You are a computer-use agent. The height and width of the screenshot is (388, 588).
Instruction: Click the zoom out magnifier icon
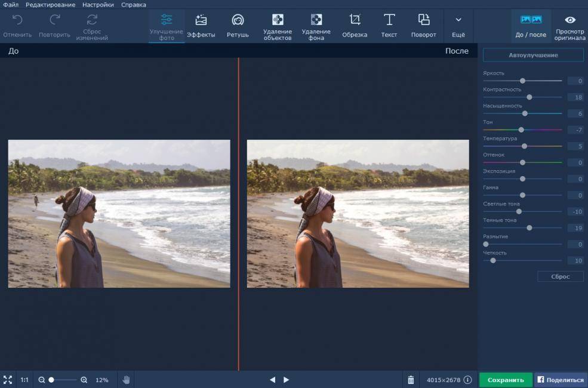(x=42, y=380)
